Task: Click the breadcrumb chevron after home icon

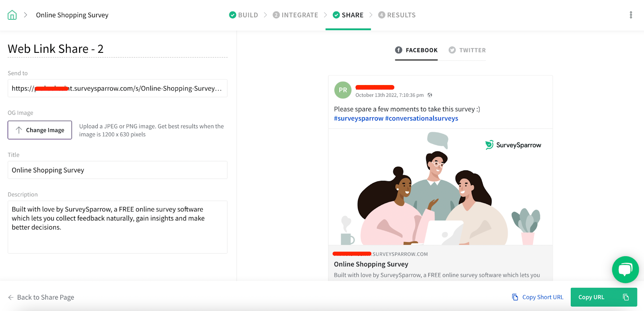Action: [x=25, y=15]
